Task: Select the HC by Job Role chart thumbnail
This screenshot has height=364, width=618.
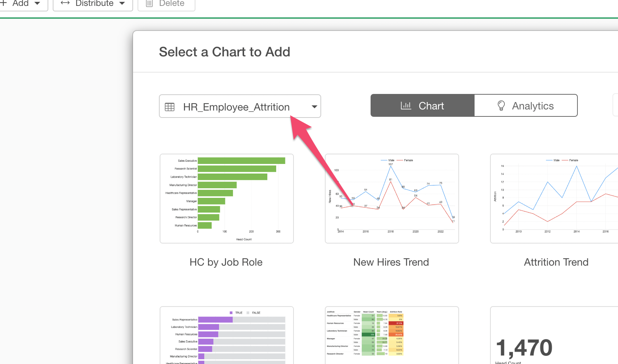Action: click(x=227, y=199)
